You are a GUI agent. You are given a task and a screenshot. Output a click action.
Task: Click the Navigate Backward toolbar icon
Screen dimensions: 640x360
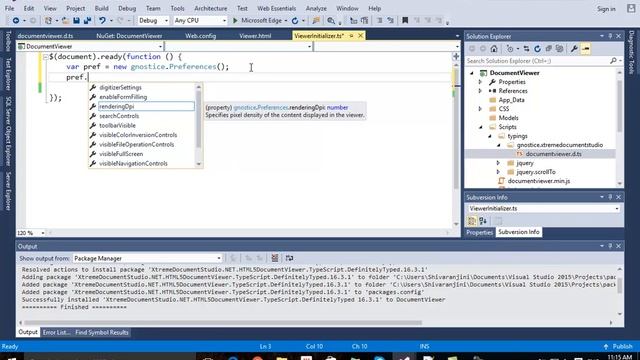[x=16, y=20]
